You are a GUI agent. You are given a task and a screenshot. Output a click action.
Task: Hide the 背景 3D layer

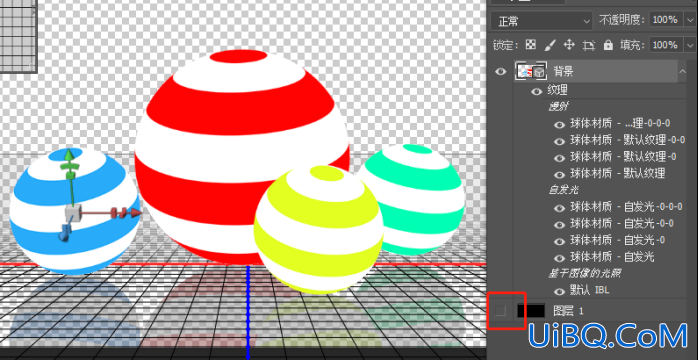pos(501,71)
